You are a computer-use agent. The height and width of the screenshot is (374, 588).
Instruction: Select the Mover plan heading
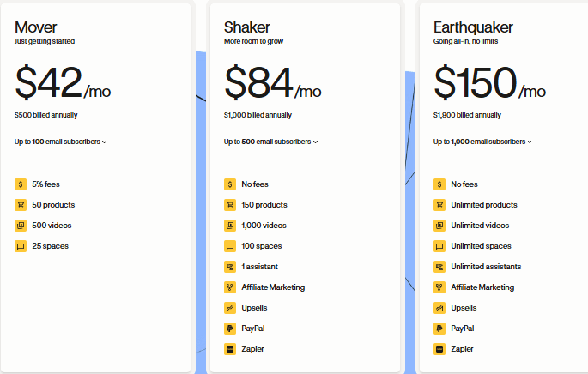pos(36,27)
